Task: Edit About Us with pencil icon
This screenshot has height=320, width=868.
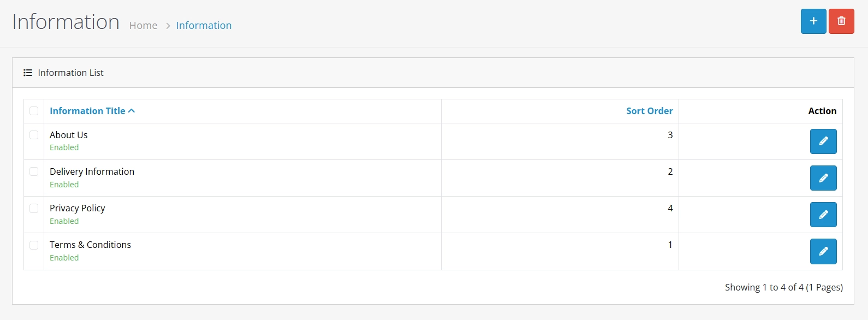Action: click(x=823, y=141)
